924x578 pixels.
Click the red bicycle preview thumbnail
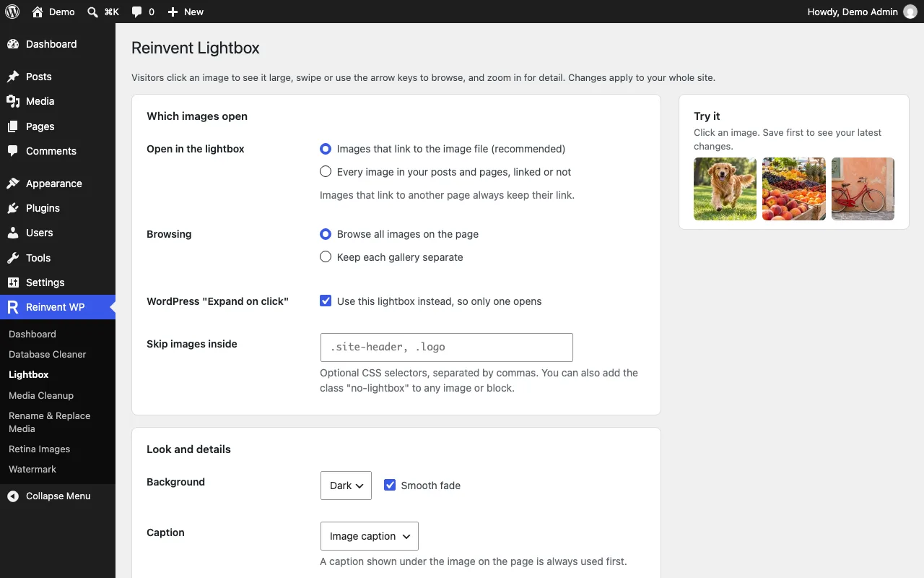coord(863,189)
